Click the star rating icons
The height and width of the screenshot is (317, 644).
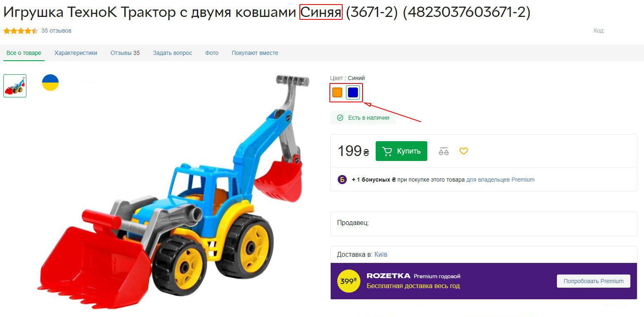pyautogui.click(x=21, y=31)
